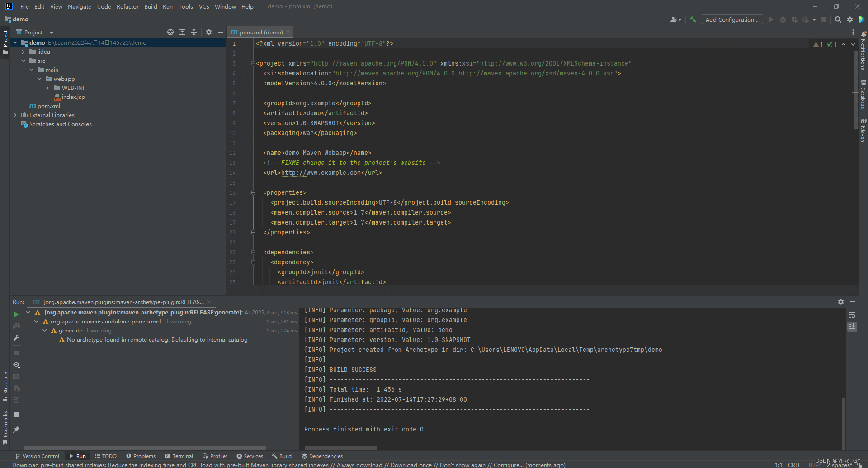Open Search Everywhere magnifier icon
The height and width of the screenshot is (468, 868).
(838, 19)
